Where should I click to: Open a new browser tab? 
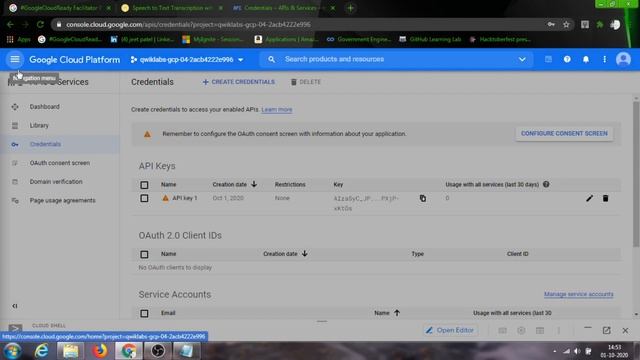tap(350, 8)
